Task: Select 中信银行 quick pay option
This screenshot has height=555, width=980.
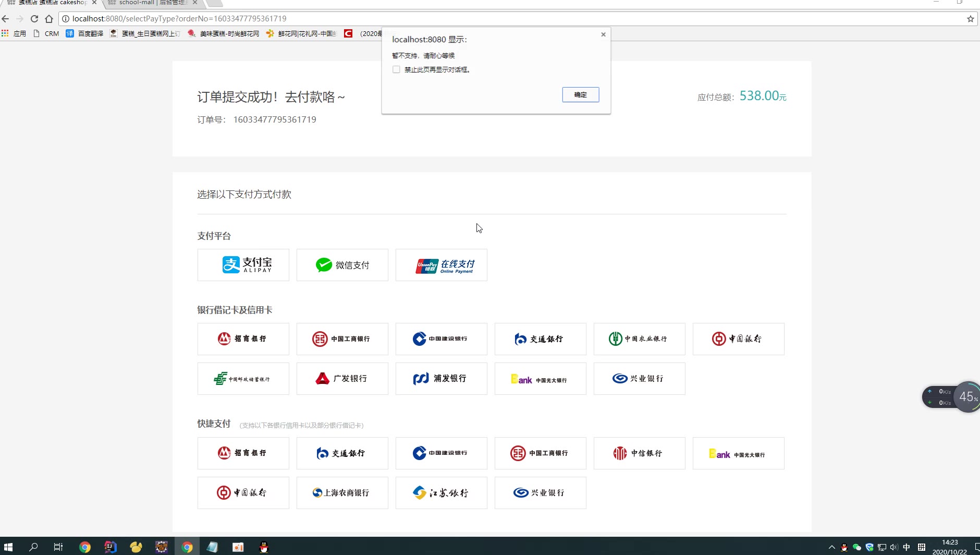Action: click(640, 453)
